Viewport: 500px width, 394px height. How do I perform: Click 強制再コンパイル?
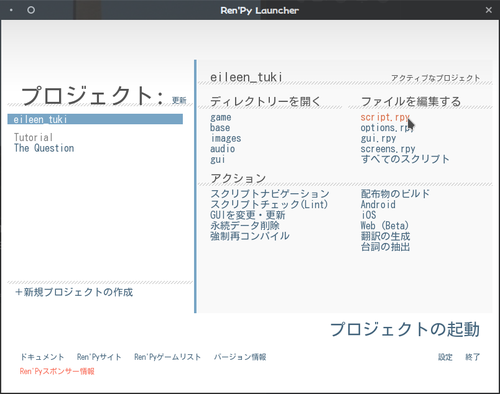point(250,236)
